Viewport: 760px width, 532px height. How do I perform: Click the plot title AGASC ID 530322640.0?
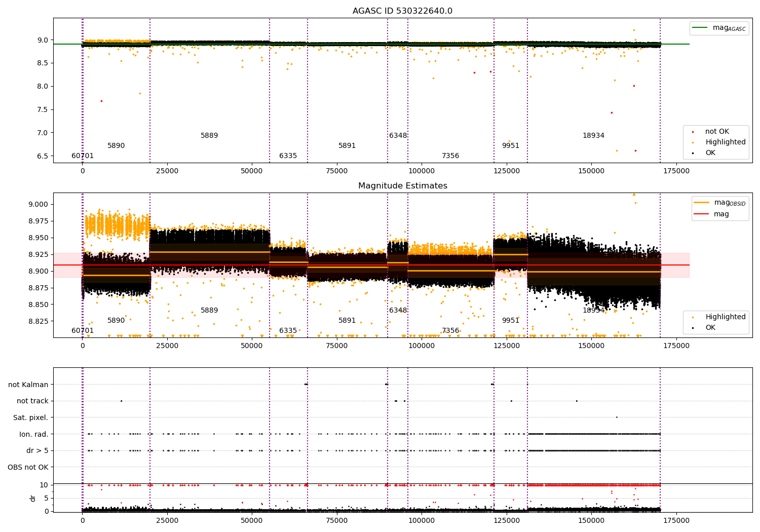pyautogui.click(x=403, y=11)
